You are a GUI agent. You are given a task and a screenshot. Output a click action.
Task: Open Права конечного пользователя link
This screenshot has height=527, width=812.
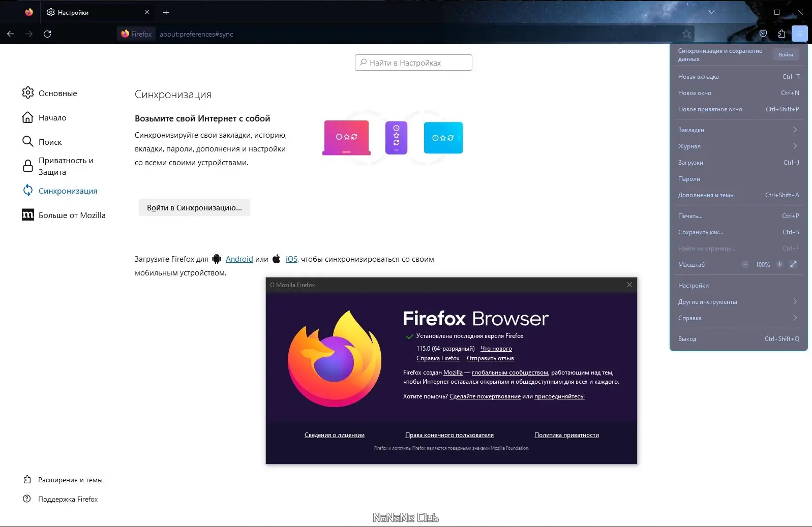click(449, 435)
